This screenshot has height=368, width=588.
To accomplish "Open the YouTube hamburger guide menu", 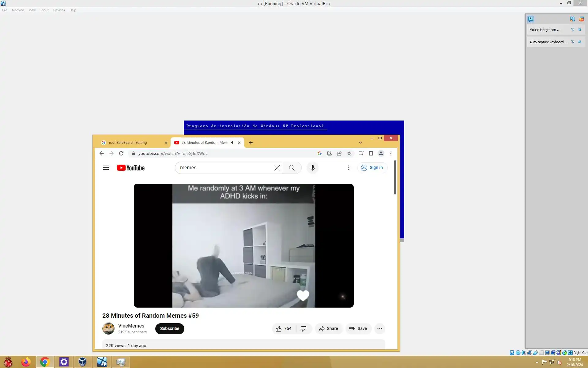I will 106,168.
